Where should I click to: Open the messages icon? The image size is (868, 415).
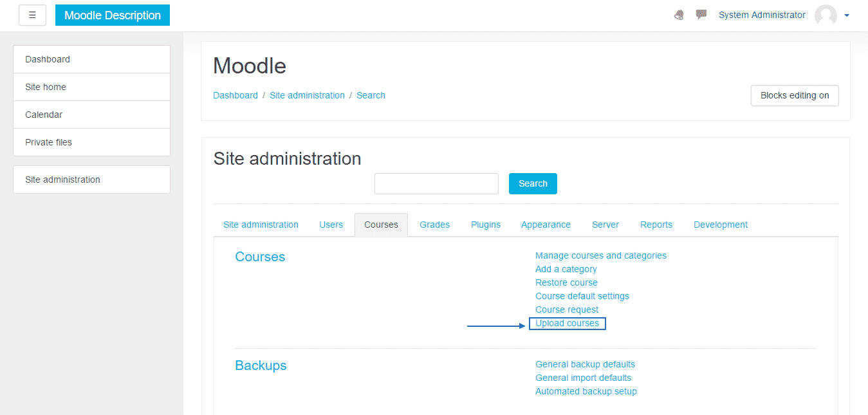coord(700,14)
